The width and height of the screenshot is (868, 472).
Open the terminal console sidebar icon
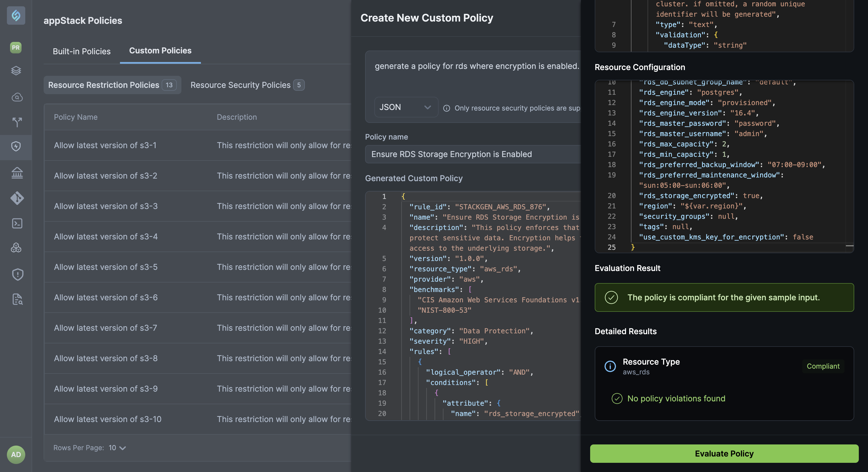point(17,223)
